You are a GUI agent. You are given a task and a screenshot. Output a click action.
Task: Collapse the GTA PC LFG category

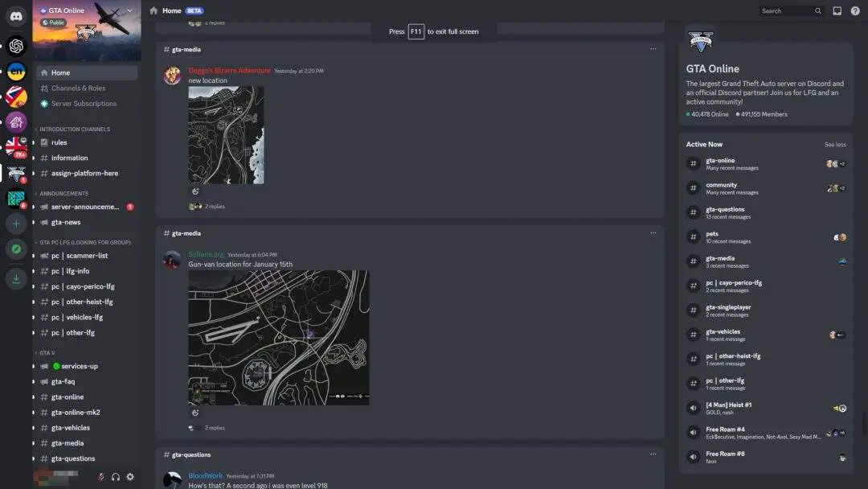point(83,242)
